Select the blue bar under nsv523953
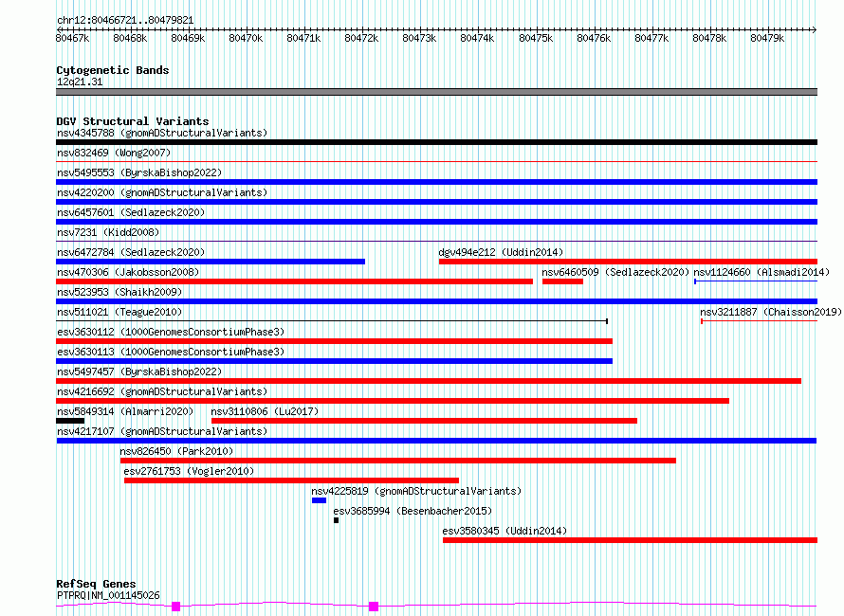This screenshot has height=616, width=844. coord(436,301)
